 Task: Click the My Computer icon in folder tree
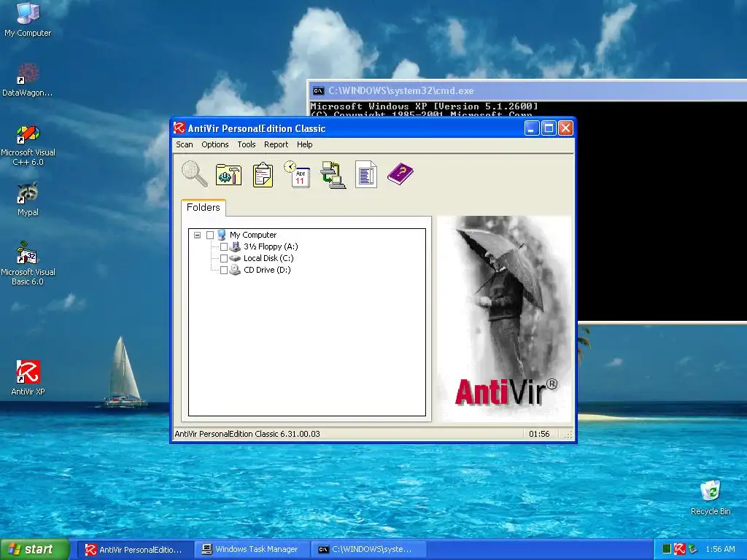click(222, 235)
